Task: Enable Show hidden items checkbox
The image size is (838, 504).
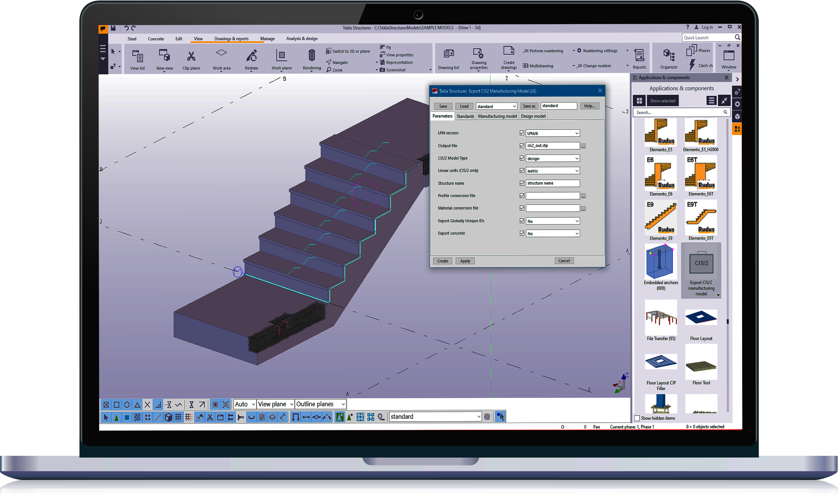Action: 637,418
